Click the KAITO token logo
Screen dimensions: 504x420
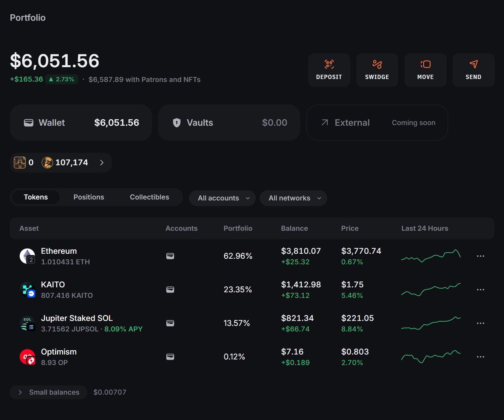coord(27,290)
